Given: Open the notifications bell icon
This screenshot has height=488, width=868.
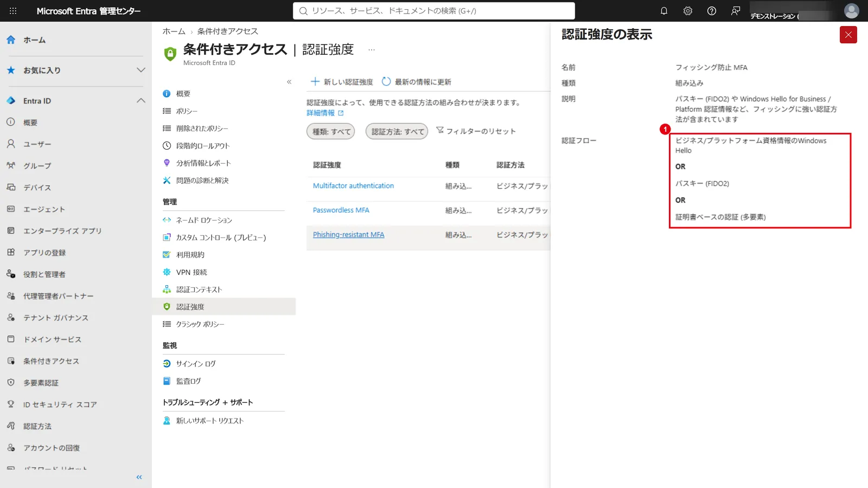Looking at the screenshot, I should point(664,11).
